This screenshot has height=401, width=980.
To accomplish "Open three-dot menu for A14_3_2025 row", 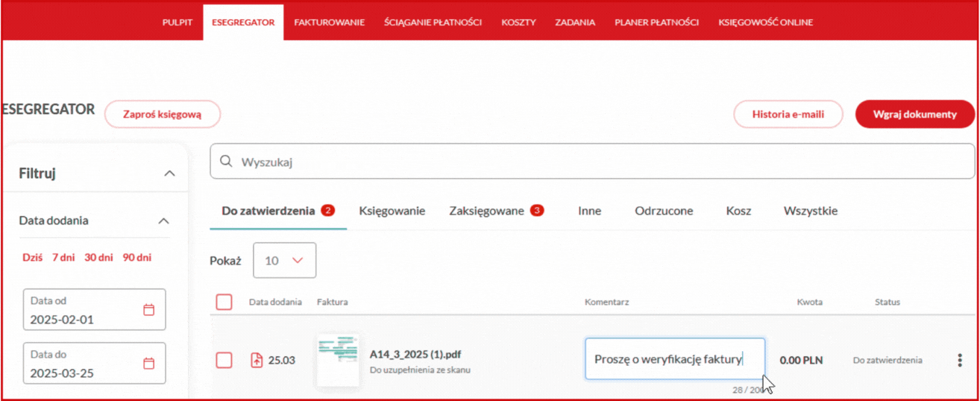I will [x=960, y=361].
